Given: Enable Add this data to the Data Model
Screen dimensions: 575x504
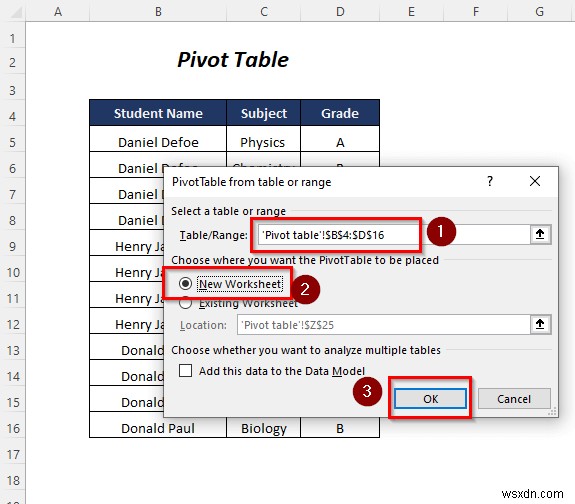Looking at the screenshot, I should pyautogui.click(x=185, y=370).
